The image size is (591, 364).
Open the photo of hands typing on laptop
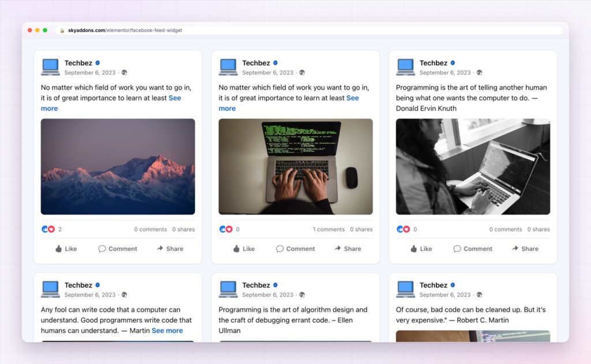point(295,167)
